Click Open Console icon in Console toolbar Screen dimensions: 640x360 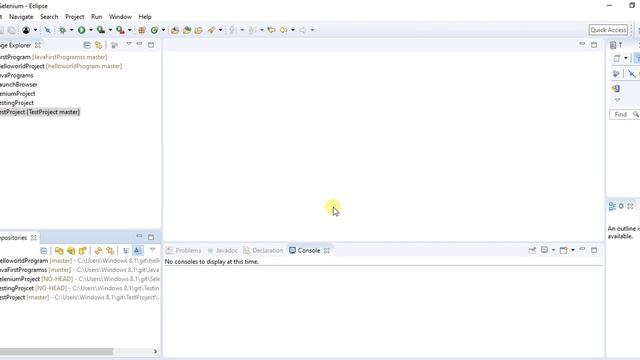click(564, 250)
